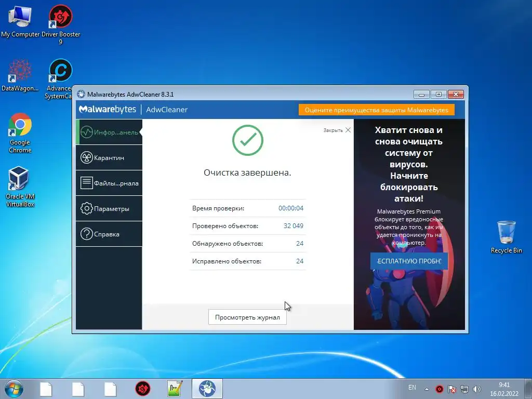
Task: Click the quarantine radiation icon
Action: 87,157
